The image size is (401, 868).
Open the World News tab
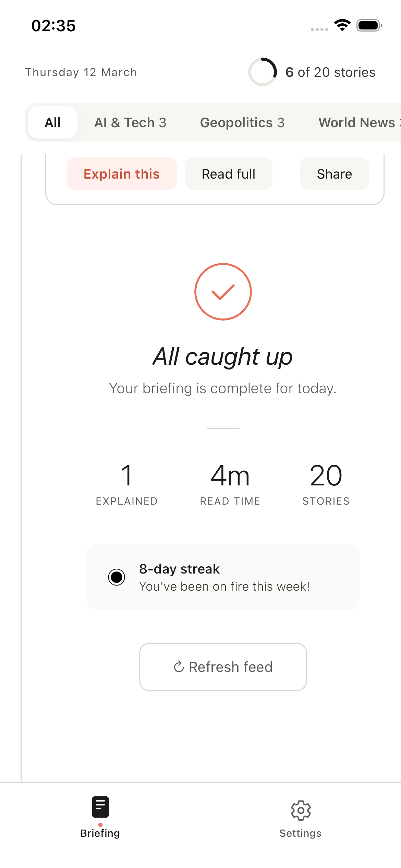tap(358, 122)
